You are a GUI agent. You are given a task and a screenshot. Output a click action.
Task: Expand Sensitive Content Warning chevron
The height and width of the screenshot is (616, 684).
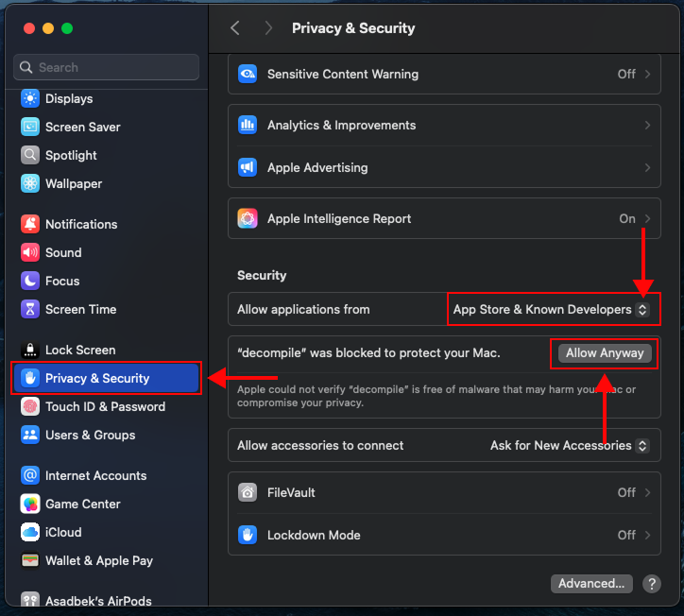click(647, 74)
